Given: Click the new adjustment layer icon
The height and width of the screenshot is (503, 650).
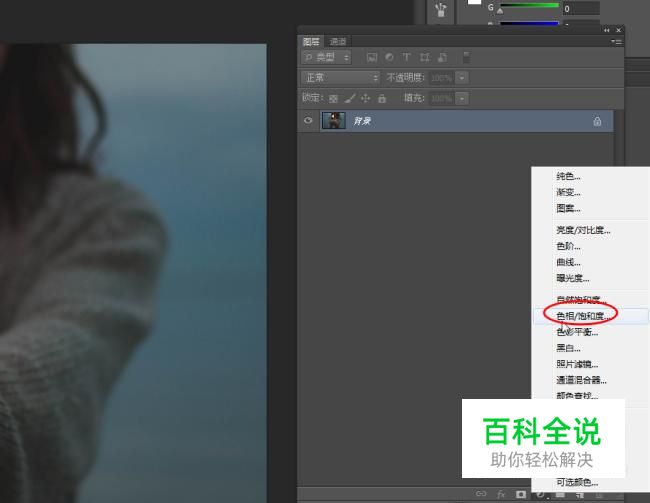Looking at the screenshot, I should click(541, 495).
